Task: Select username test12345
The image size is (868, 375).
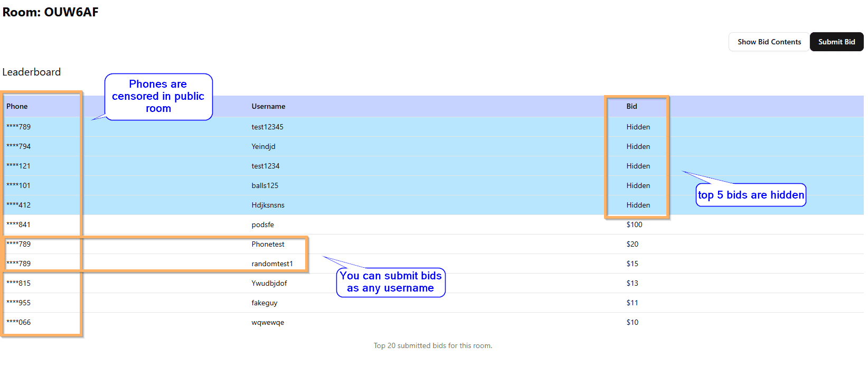Action: pos(267,127)
